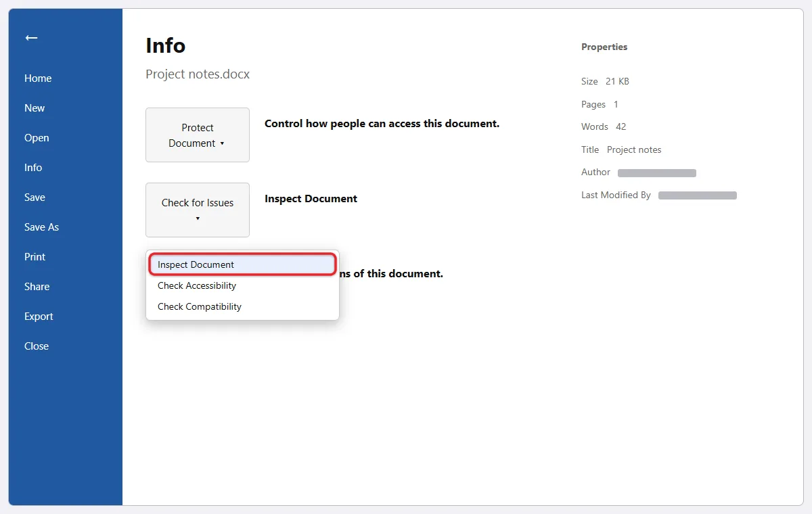Open the Print page
The width and height of the screenshot is (812, 514).
(35, 257)
